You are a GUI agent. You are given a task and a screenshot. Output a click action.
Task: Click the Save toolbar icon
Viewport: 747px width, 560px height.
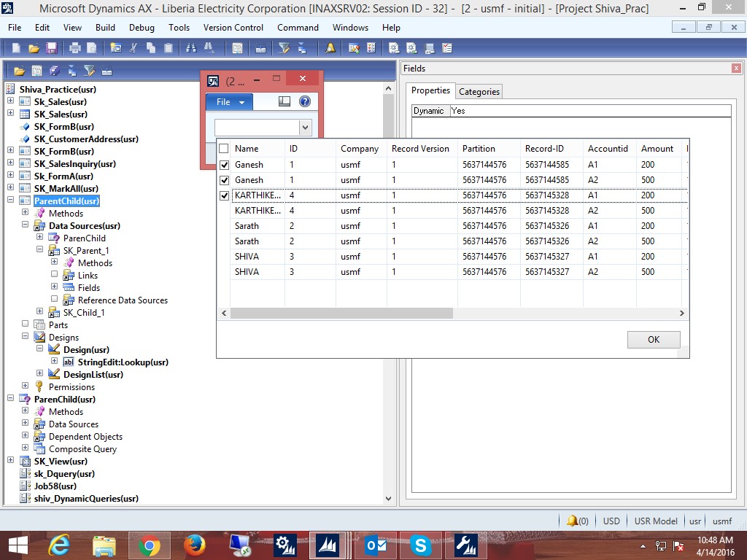pos(51,48)
